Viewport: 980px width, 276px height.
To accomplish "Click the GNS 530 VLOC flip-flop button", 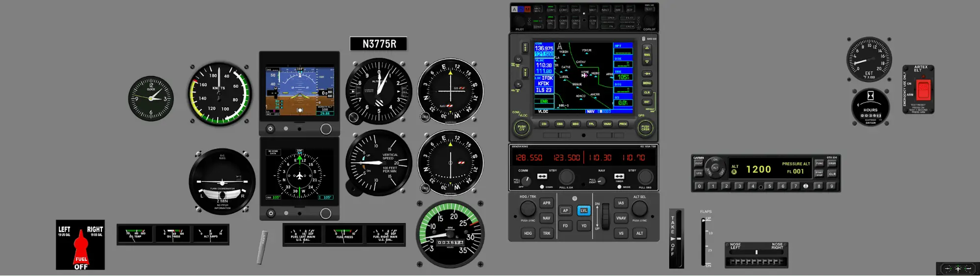I will coord(526,73).
